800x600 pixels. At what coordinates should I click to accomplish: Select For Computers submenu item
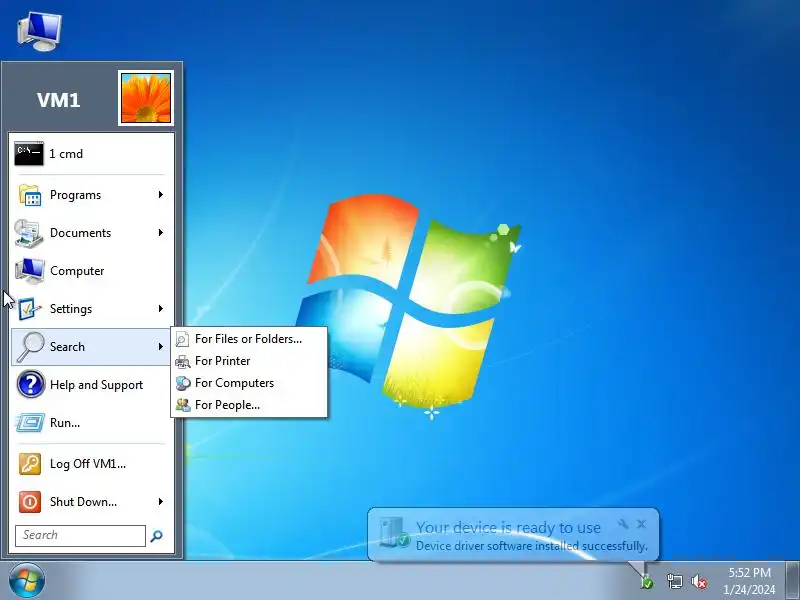coord(249,383)
